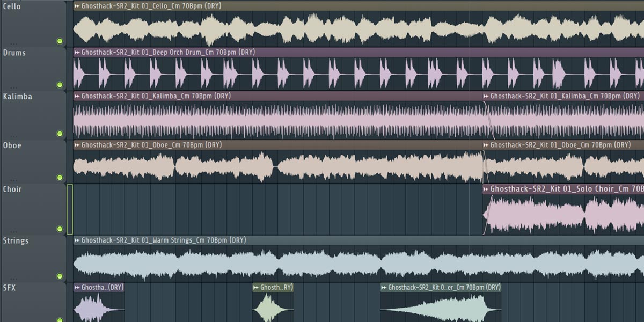The width and height of the screenshot is (644, 322).
Task: Mute the Strings track with its green LED
Action: tap(60, 276)
